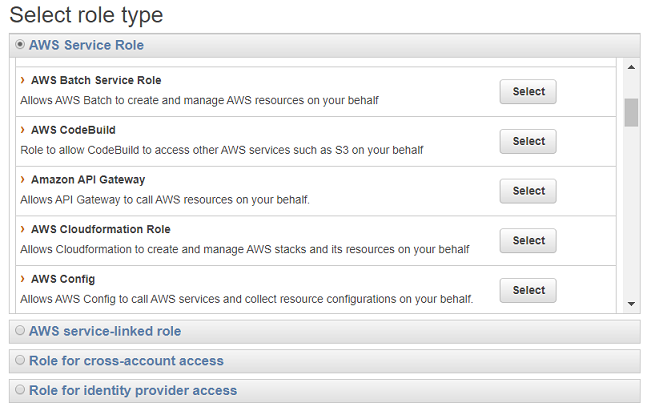Image resolution: width=647 pixels, height=415 pixels.
Task: Expand the AWS Batch Service Role chevron
Action: click(23, 80)
